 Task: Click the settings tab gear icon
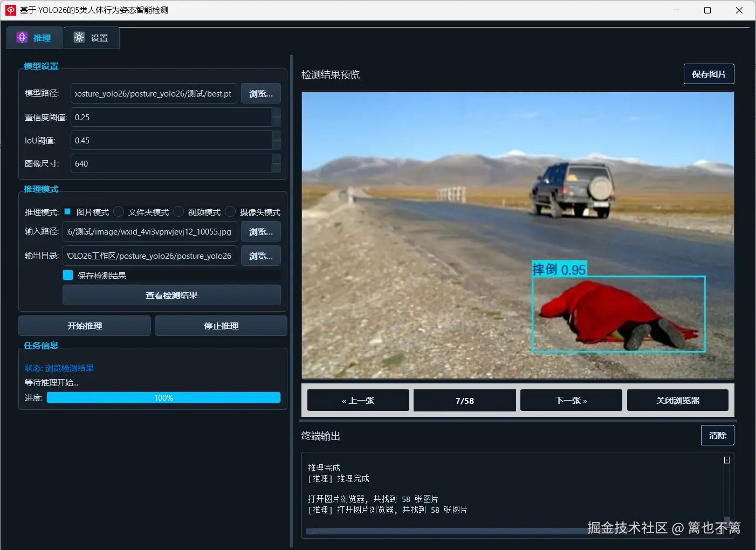pos(79,37)
